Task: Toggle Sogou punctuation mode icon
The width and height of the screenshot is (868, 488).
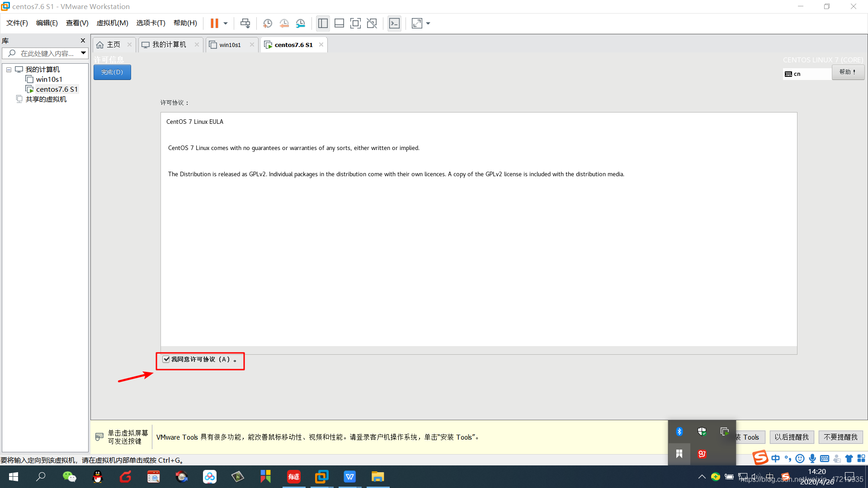Action: click(788, 459)
